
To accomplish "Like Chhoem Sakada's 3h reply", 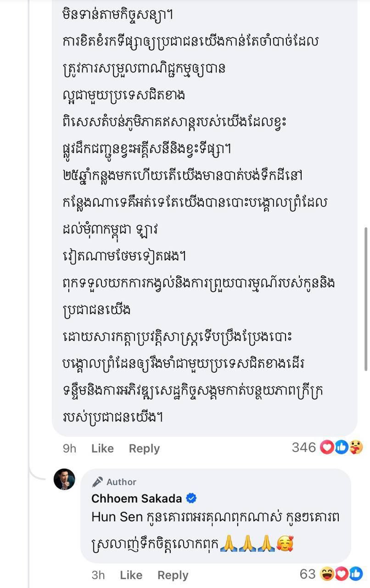I will pos(131,575).
